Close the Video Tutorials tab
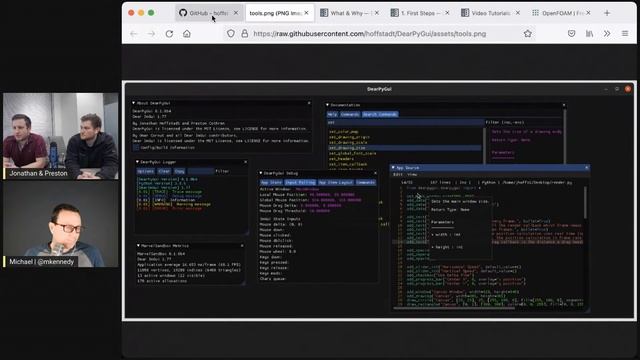This screenshot has height=360, width=640. pos(518,13)
